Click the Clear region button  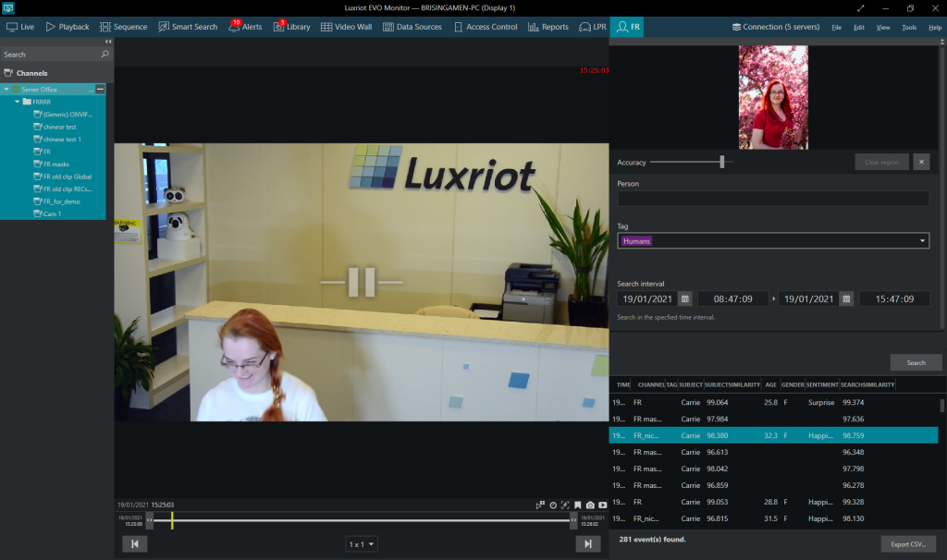(881, 162)
